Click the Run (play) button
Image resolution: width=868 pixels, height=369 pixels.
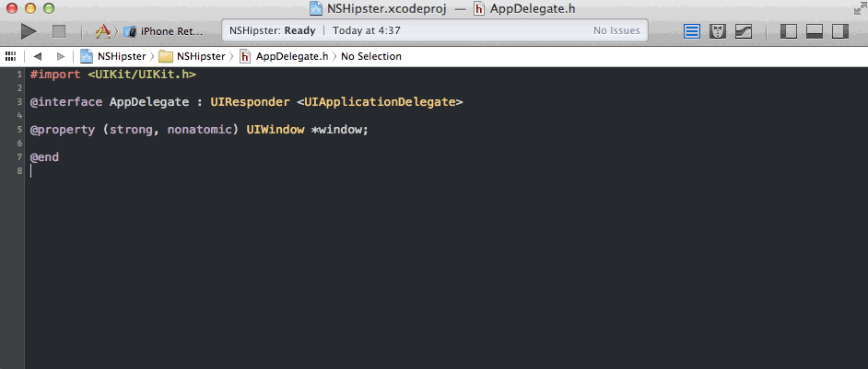[x=29, y=31]
